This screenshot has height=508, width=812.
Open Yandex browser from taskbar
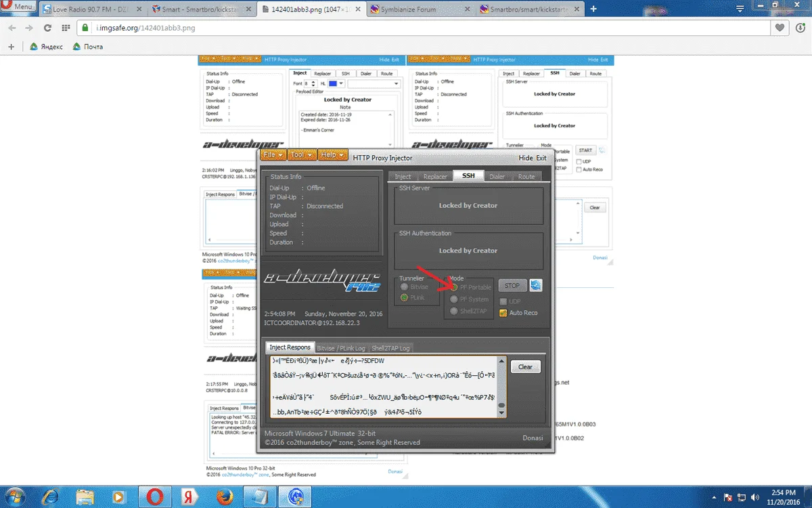190,496
